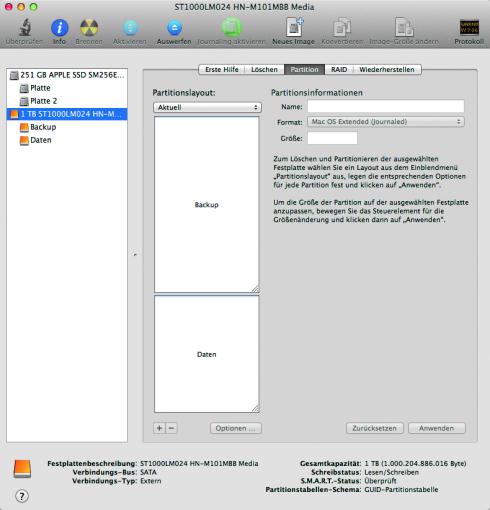Click the Größe input field
Viewport: 490px width, 510px height.
(332, 138)
